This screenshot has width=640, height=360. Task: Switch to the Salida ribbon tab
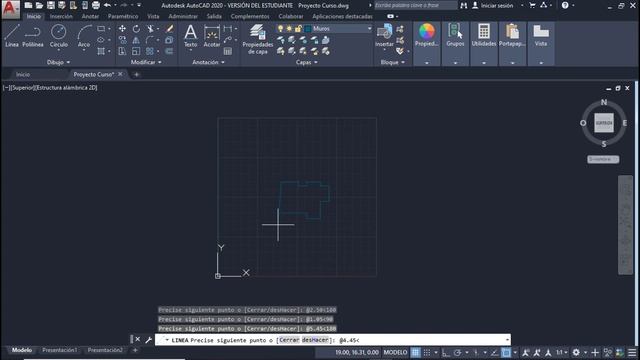click(214, 16)
